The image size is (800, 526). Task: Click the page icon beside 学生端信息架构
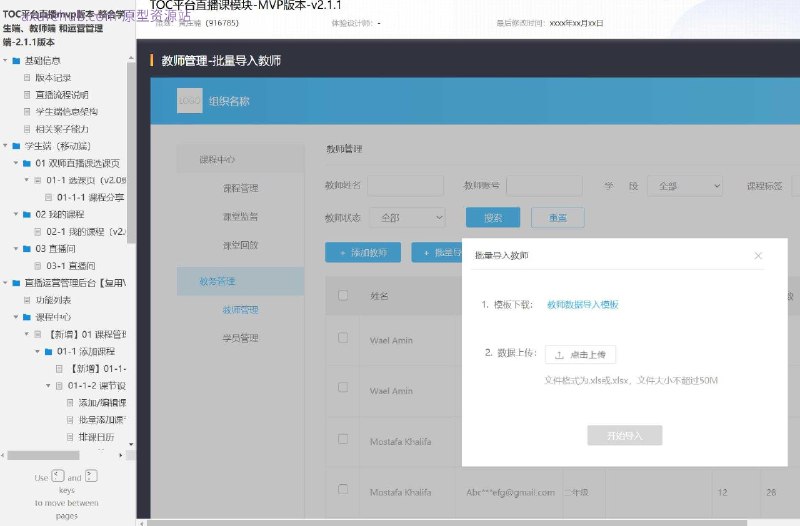27,112
